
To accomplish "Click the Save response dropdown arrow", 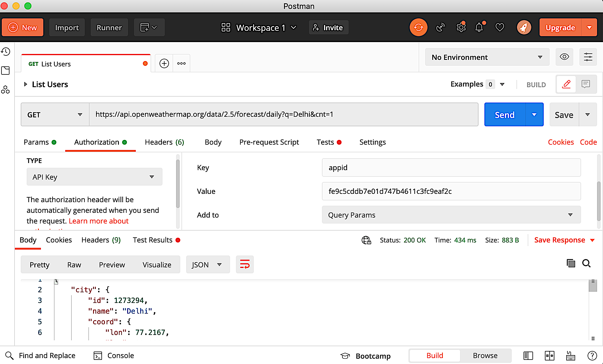I will click(594, 240).
